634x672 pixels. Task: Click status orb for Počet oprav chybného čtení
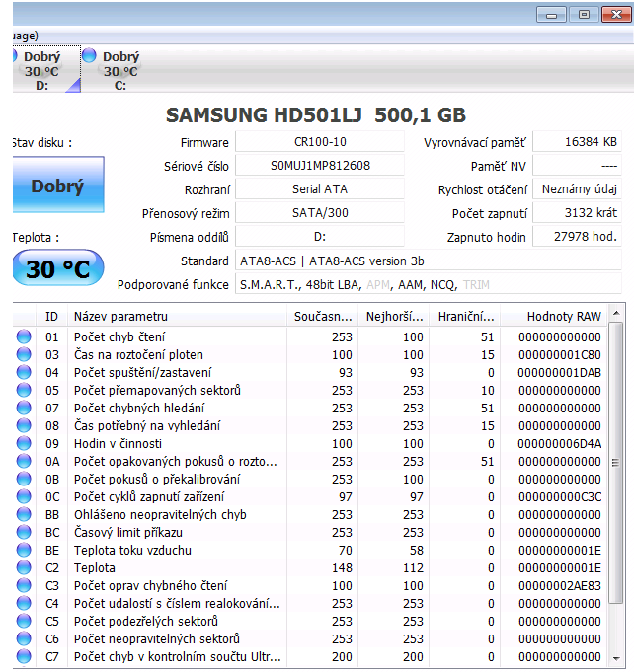pyautogui.click(x=24, y=585)
